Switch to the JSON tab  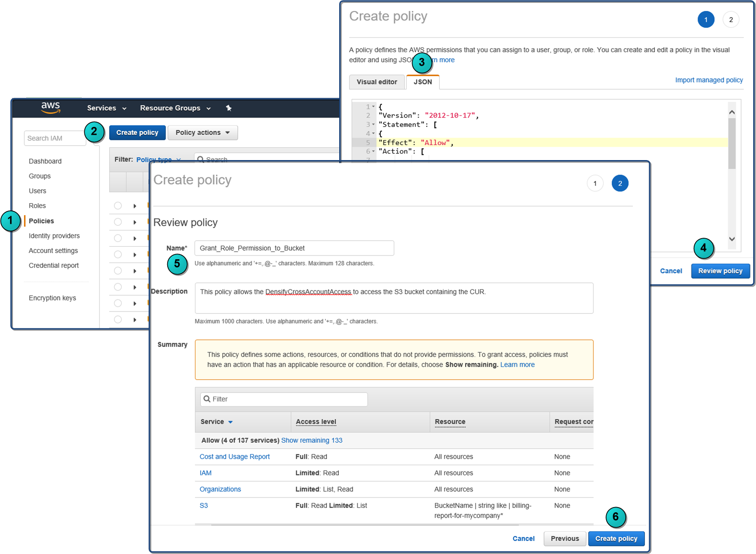tap(423, 82)
